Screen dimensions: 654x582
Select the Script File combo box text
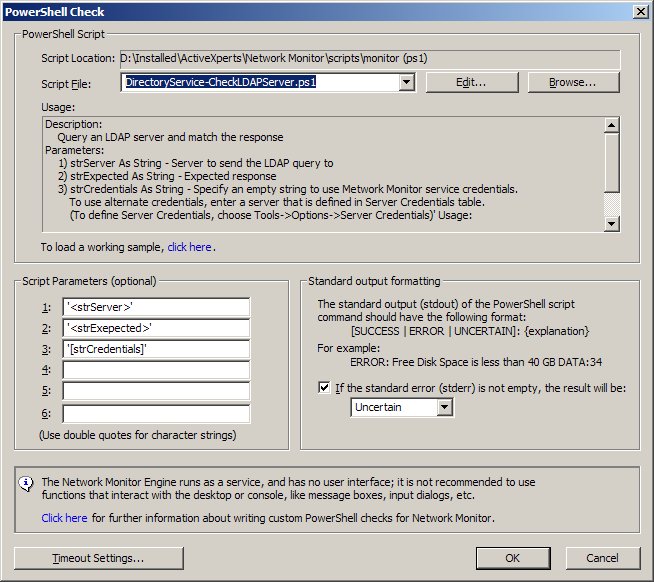(x=261, y=82)
